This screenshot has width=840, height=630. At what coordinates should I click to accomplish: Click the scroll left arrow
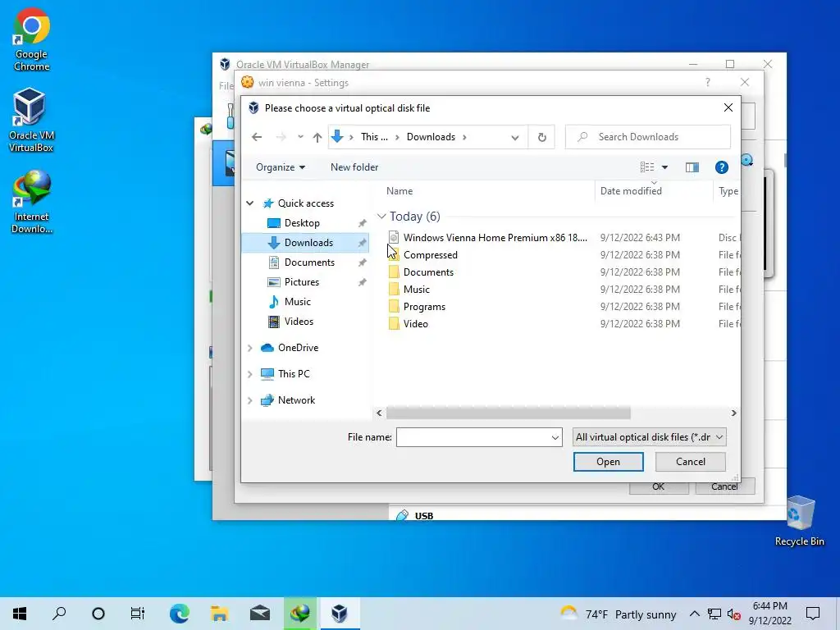click(x=379, y=413)
